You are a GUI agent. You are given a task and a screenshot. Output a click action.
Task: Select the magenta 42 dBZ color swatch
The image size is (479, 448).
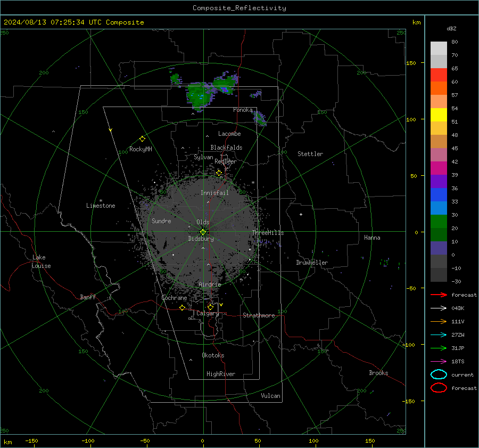tap(439, 168)
